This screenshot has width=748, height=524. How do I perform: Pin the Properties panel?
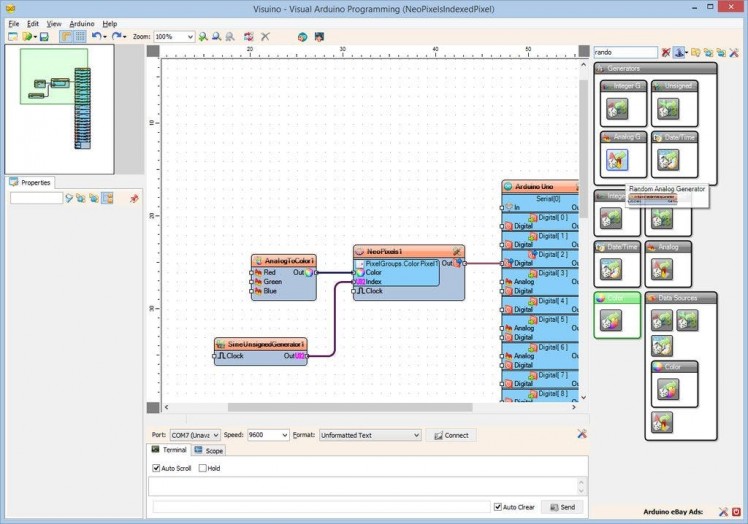tap(134, 198)
